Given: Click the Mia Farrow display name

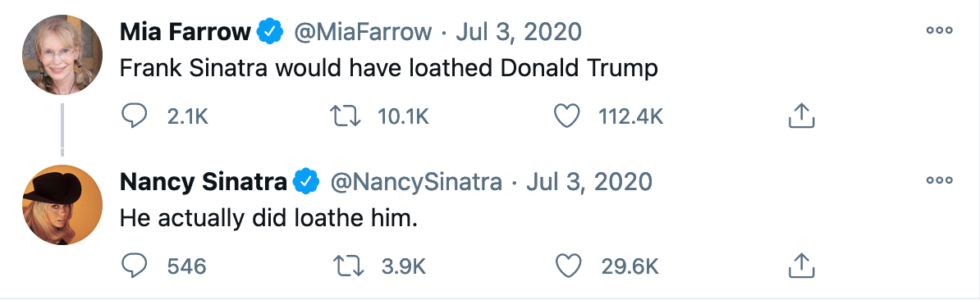Looking at the screenshot, I should [x=185, y=31].
